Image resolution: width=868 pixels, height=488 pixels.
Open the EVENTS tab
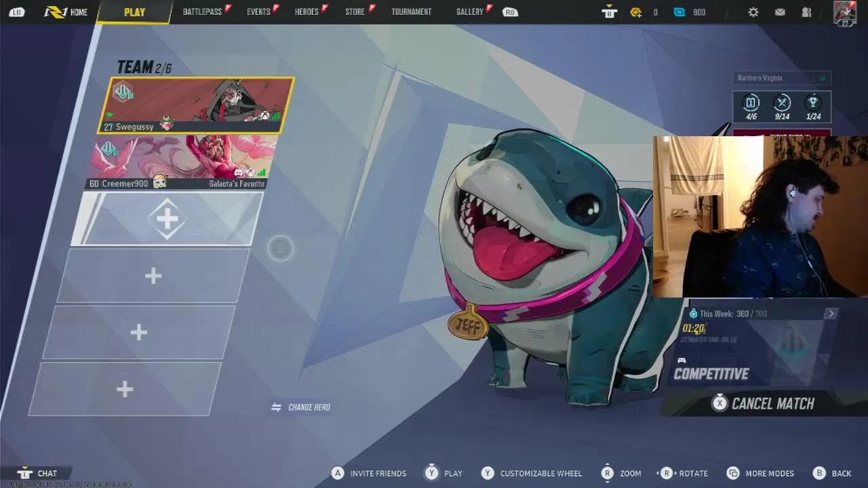[258, 12]
